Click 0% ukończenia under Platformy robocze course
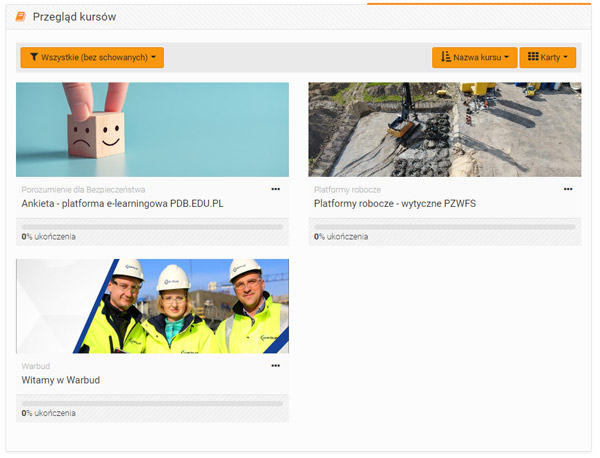 point(341,237)
